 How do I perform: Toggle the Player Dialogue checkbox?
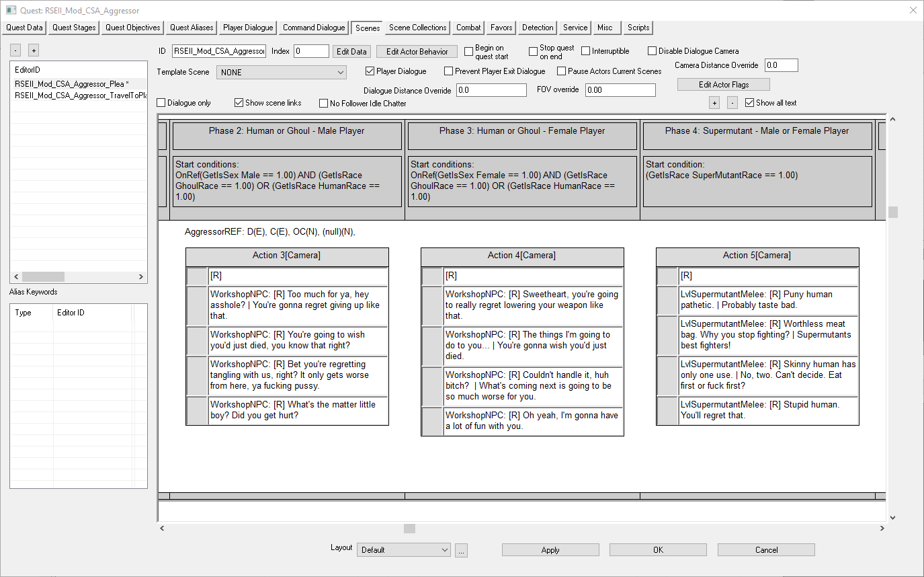[x=370, y=71]
